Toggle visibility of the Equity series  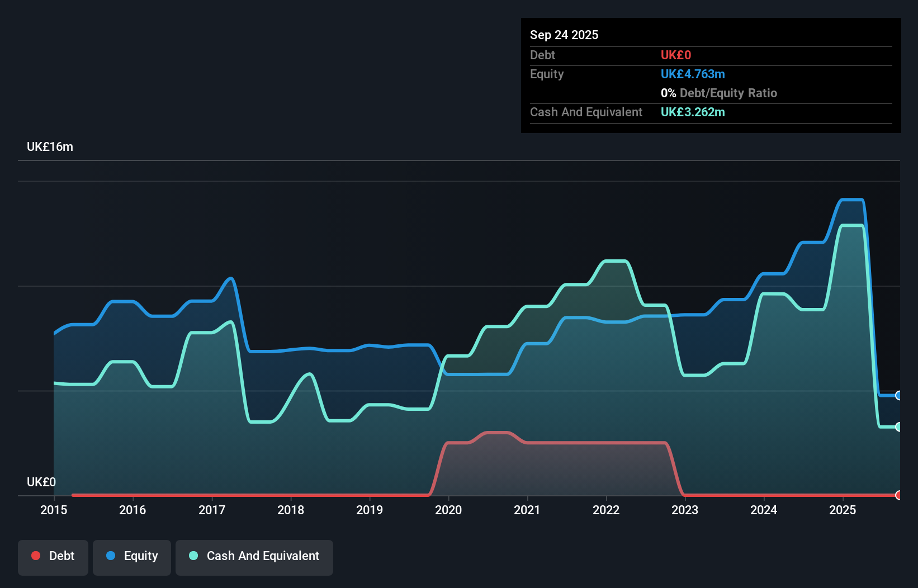tap(132, 557)
